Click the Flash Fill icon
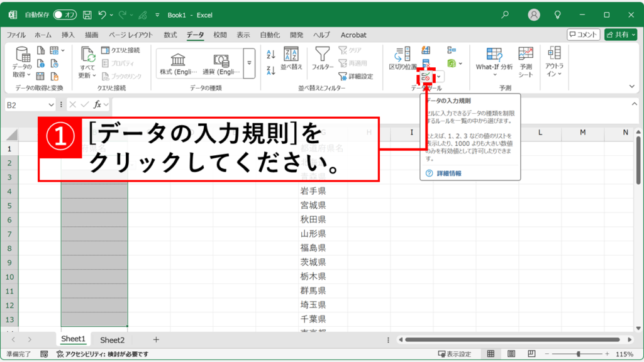644x362 pixels. 426,50
